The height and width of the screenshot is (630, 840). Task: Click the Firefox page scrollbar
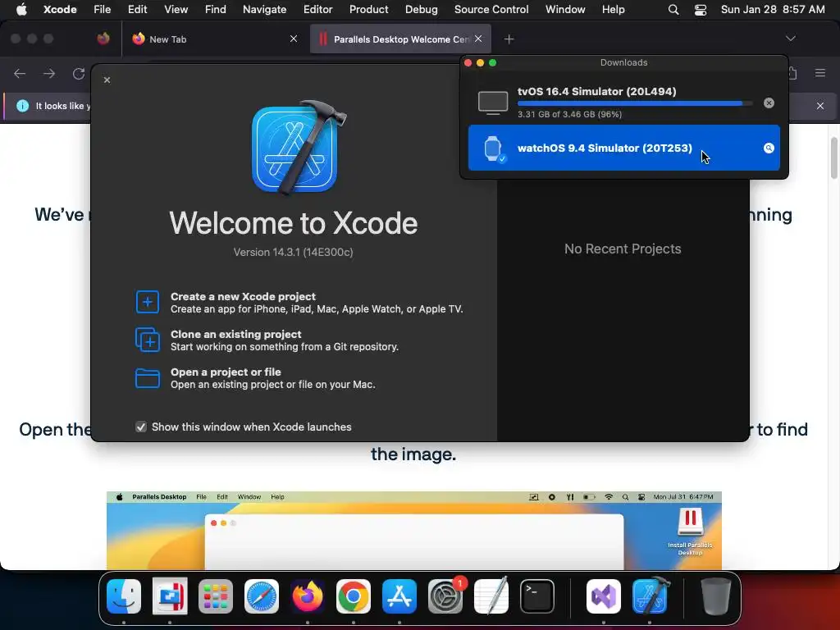[x=834, y=157]
